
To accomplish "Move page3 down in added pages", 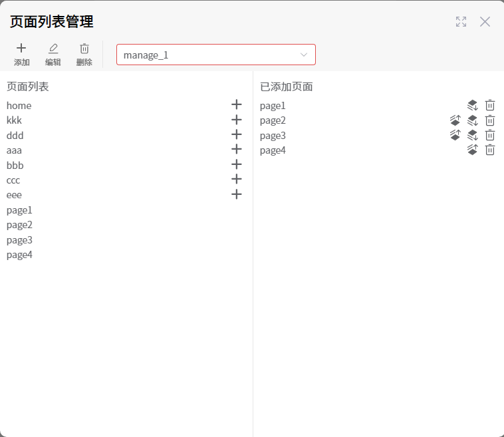I will coord(473,135).
